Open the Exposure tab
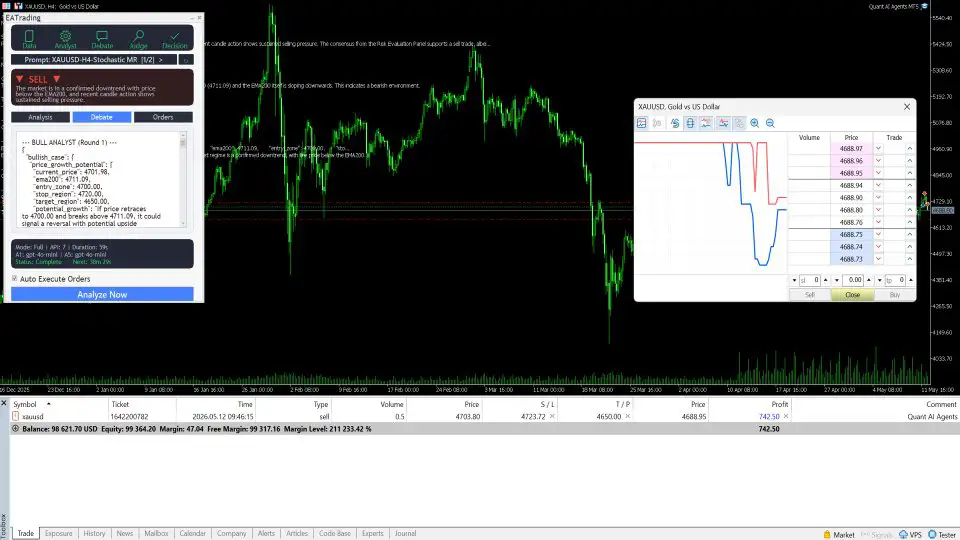This screenshot has height=540, width=960. [58, 533]
